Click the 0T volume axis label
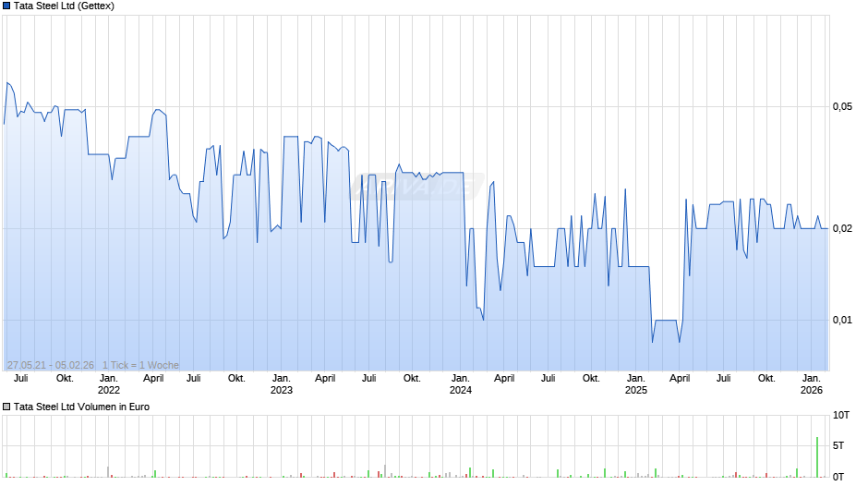 (x=838, y=477)
